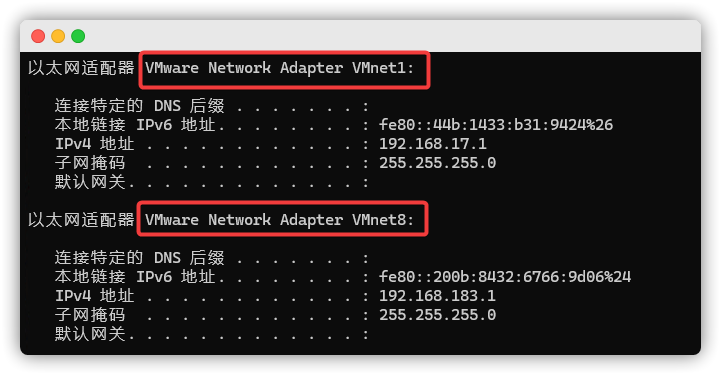The image size is (721, 375).
Task: Click VMnet8's 连接特定的 DNS 后缀 line
Action: (212, 258)
